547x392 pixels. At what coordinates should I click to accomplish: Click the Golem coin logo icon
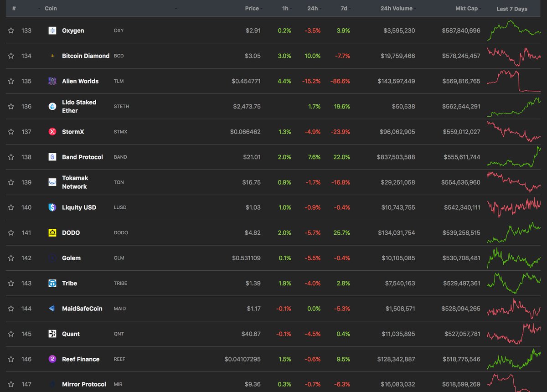(52, 258)
